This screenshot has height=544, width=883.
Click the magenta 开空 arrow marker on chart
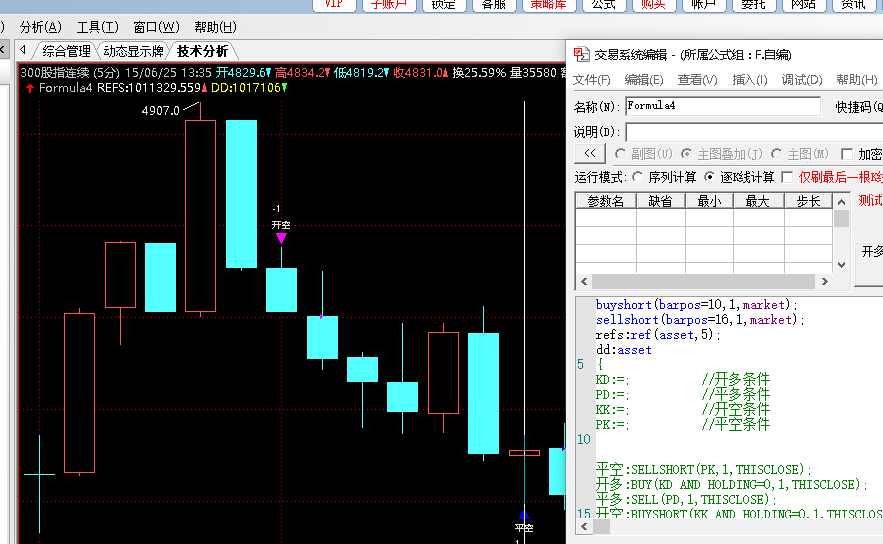click(281, 238)
